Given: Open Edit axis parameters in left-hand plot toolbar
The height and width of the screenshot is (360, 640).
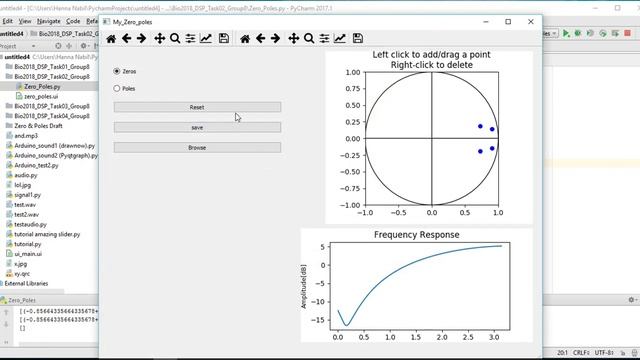Looking at the screenshot, I should tap(206, 38).
